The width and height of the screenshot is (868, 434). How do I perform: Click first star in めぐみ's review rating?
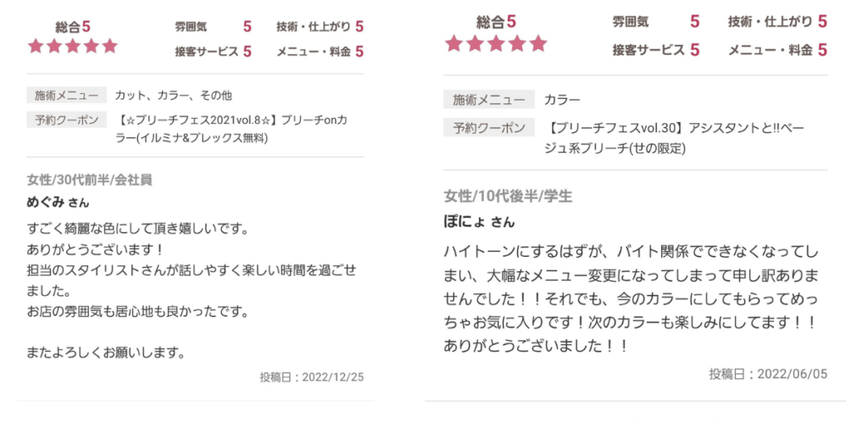click(36, 46)
